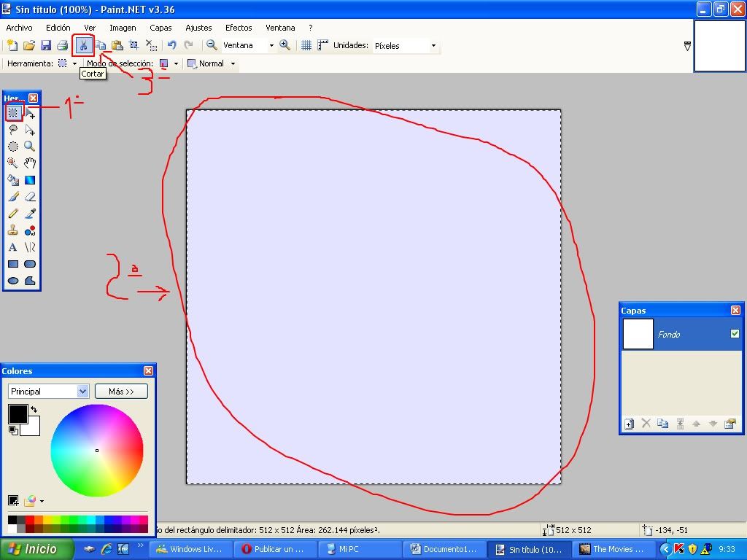
Task: Expand the image list arrow beside thumbnail
Action: click(x=687, y=46)
